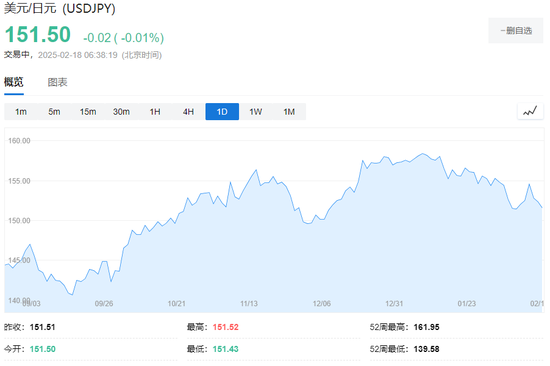Open the chart type line icon

[x=530, y=112]
